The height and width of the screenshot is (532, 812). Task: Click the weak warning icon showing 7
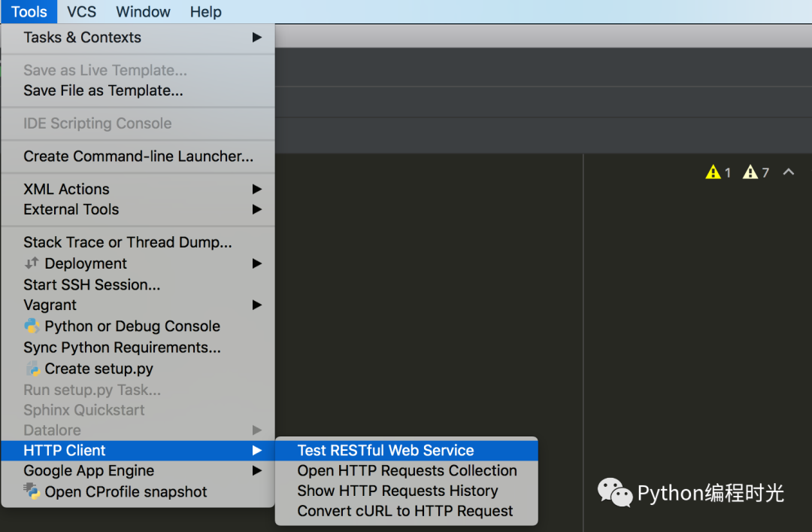[x=750, y=172]
